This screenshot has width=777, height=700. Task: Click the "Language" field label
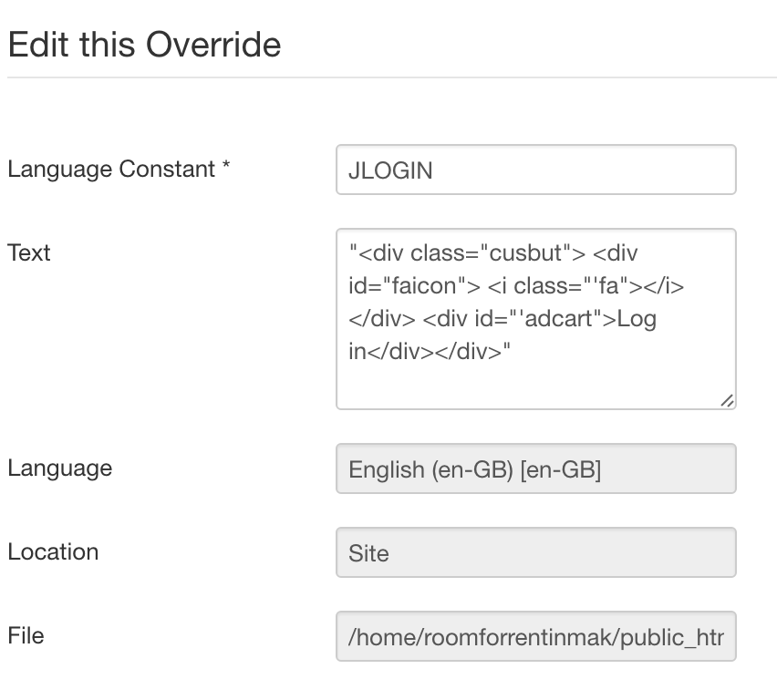60,468
